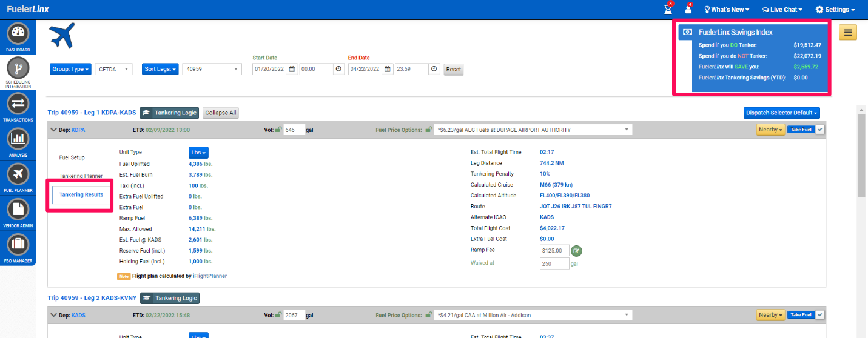Open the Settings menu
This screenshot has width=868, height=338.
835,10
